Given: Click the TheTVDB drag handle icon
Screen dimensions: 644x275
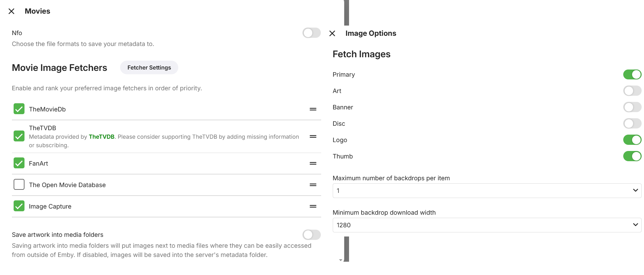Looking at the screenshot, I should coord(313,137).
